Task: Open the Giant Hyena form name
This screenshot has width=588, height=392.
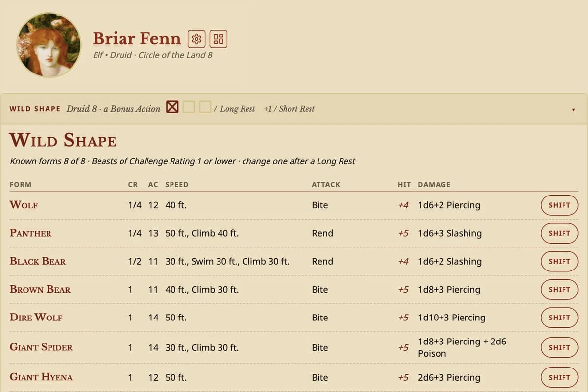Action: point(41,377)
